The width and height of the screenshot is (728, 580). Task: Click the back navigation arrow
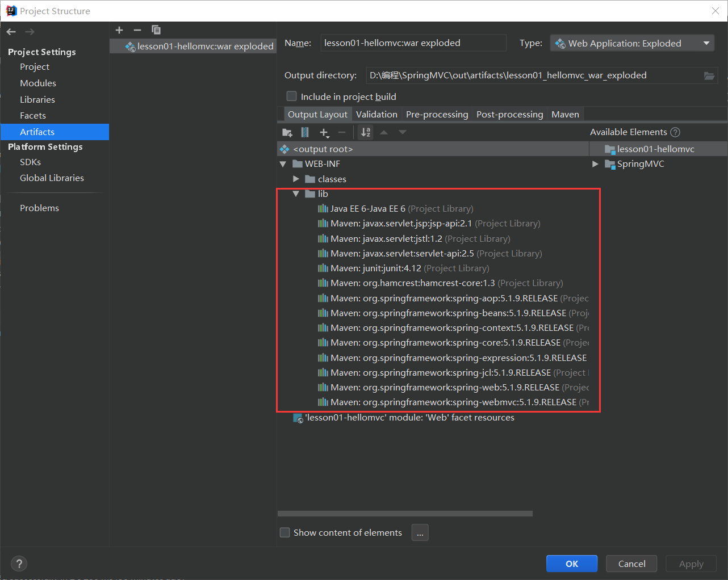pyautogui.click(x=11, y=32)
